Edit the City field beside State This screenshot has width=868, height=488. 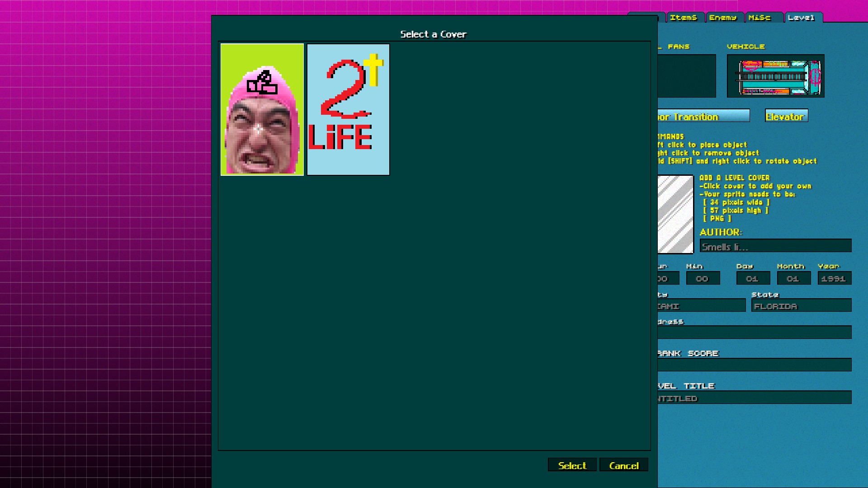coord(702,305)
